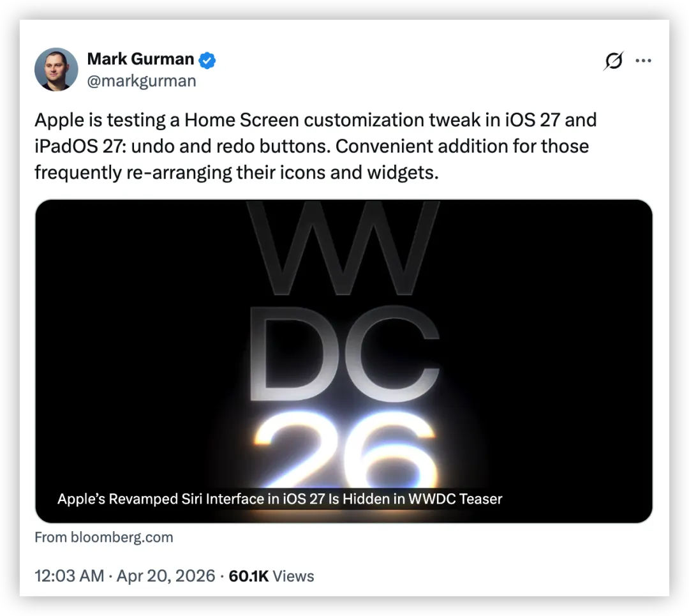Click "iPadOS 27" in the tweet text

click(75, 146)
